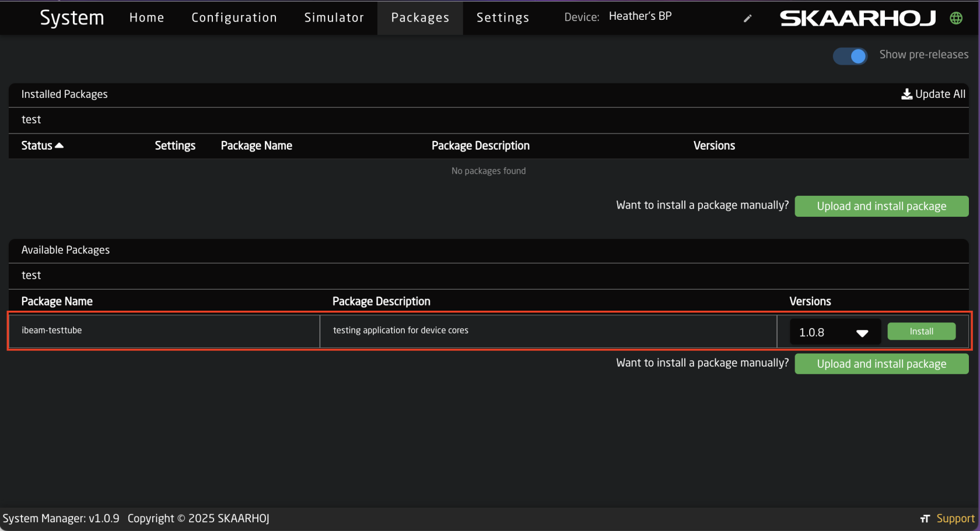The image size is (980, 531).
Task: Install the ibeam-testtube package
Action: pyautogui.click(x=921, y=331)
